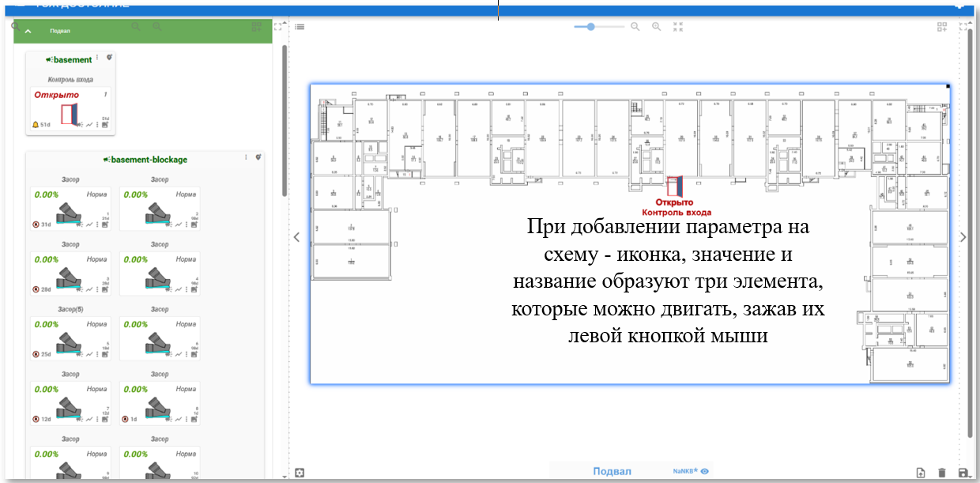Add Засор widget 1 to scheme icon
This screenshot has width=980, height=483.
point(105,225)
